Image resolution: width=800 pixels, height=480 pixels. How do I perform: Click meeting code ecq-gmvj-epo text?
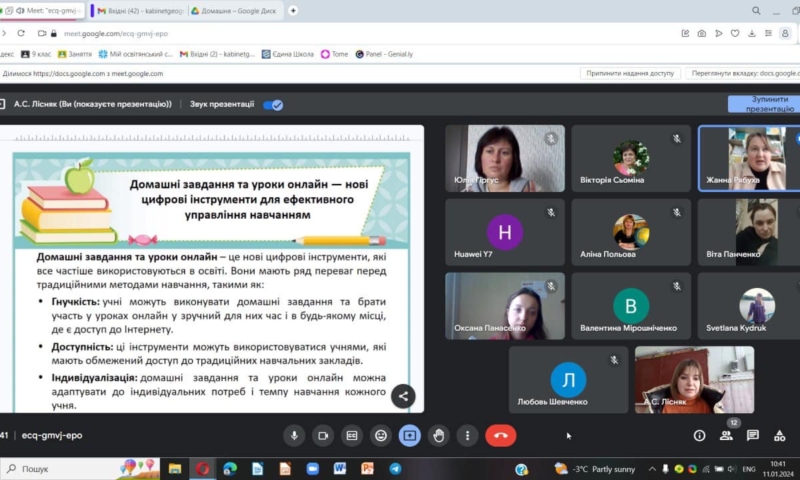[x=52, y=436]
